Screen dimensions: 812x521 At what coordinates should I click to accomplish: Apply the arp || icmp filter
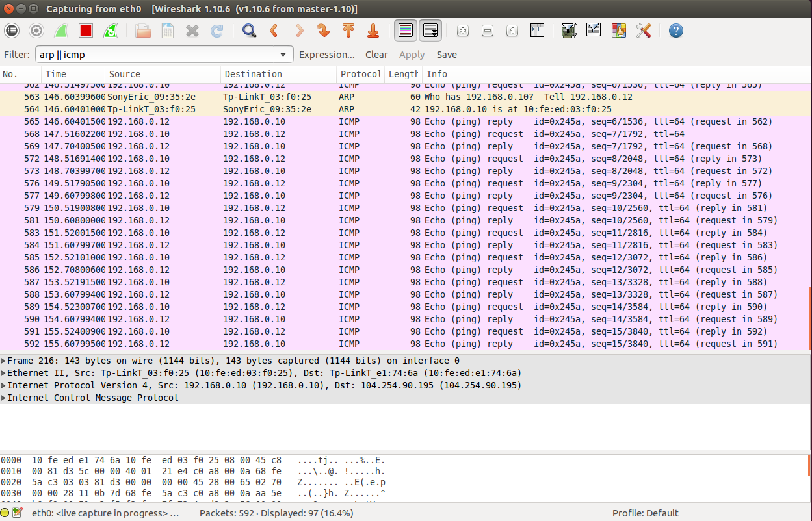(412, 55)
